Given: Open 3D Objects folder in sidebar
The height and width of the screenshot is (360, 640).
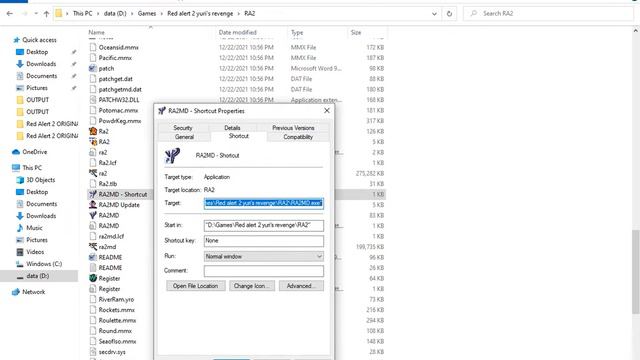Looking at the screenshot, I should click(x=40, y=180).
